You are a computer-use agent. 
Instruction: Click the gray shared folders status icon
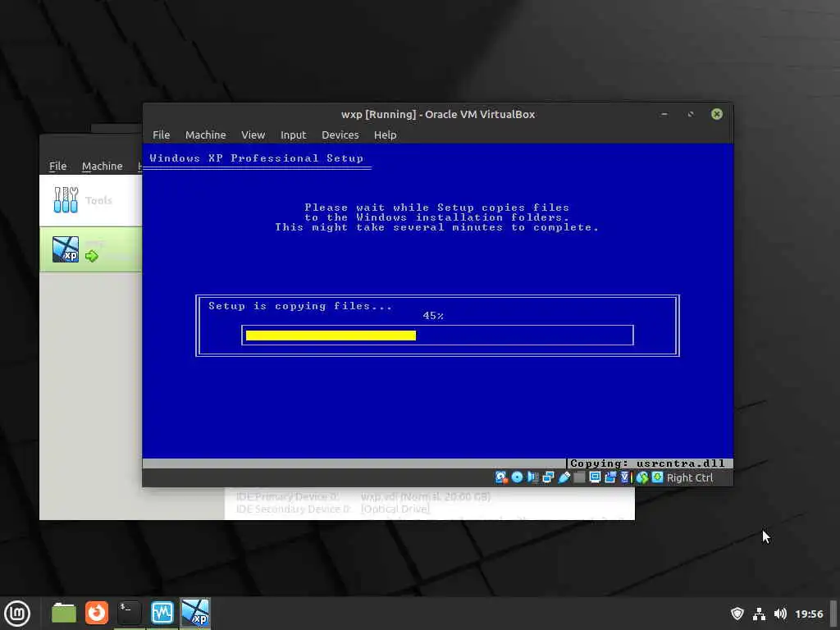(x=579, y=477)
